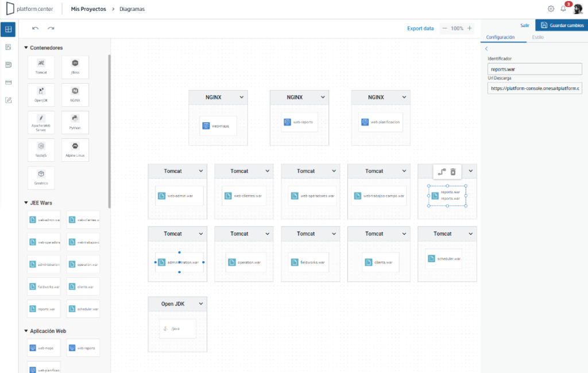This screenshot has width=588, height=373.
Task: Open the diagram grid view in sidebar
Action: 8,29
